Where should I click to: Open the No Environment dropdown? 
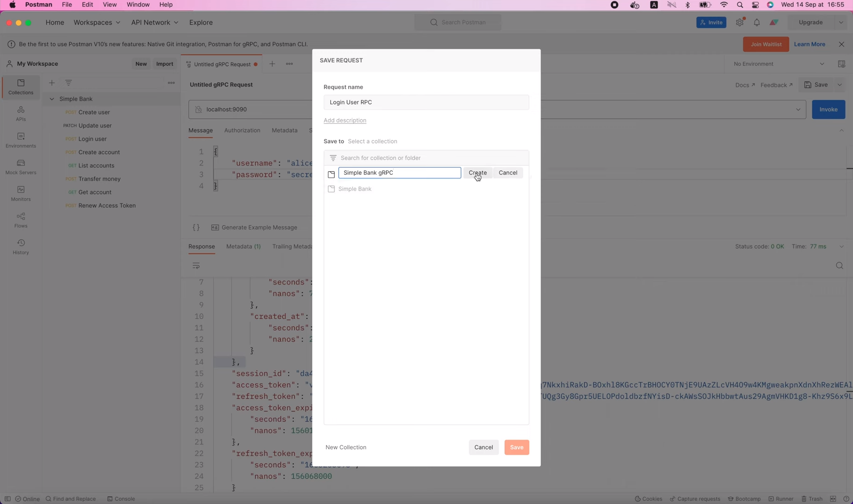click(779, 64)
